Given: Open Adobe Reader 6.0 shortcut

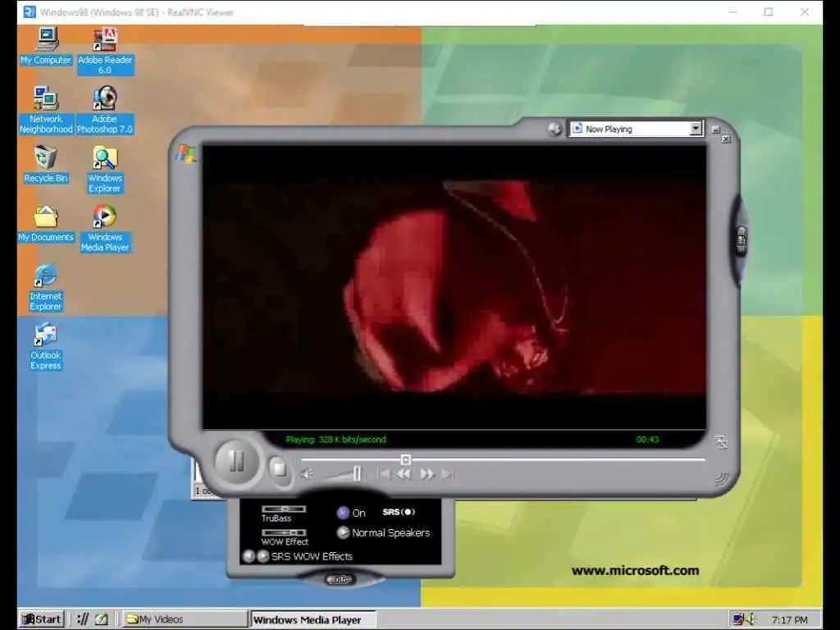Looking at the screenshot, I should coord(105,52).
